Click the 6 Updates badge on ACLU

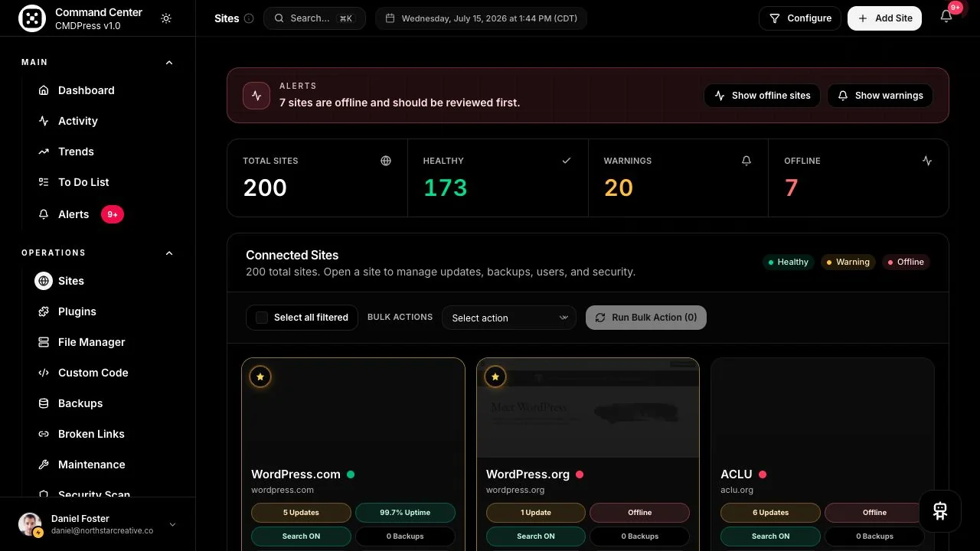(770, 513)
